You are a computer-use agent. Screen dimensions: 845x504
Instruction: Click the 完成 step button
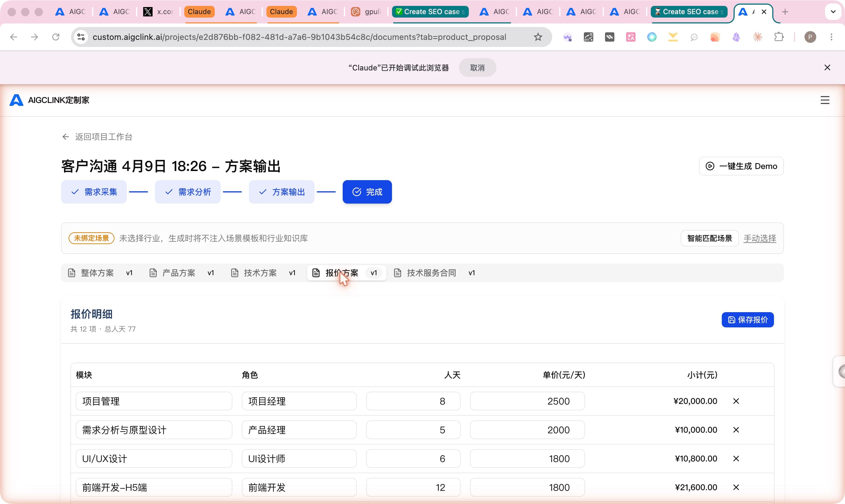(x=367, y=192)
